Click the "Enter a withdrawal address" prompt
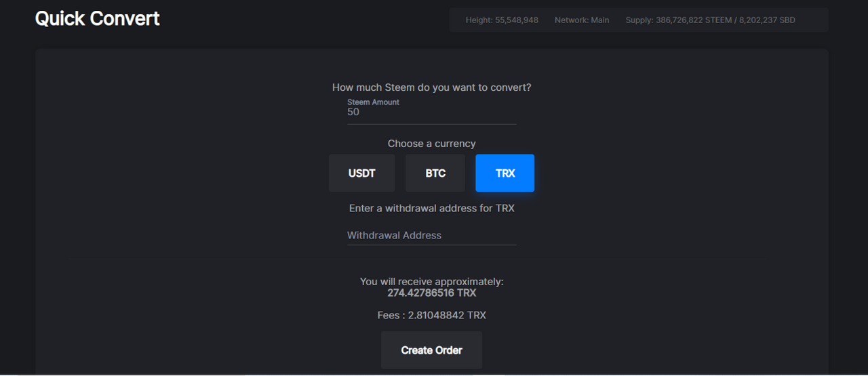The image size is (868, 376). pos(431,208)
